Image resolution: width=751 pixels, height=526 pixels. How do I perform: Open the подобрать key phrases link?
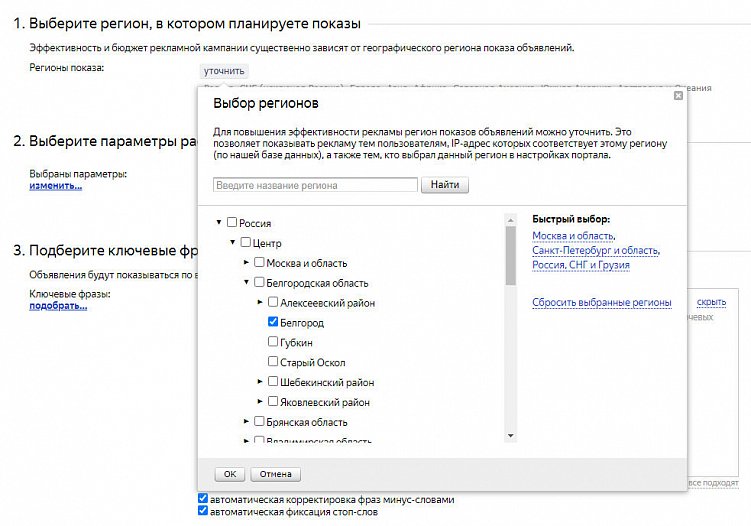coord(56,306)
